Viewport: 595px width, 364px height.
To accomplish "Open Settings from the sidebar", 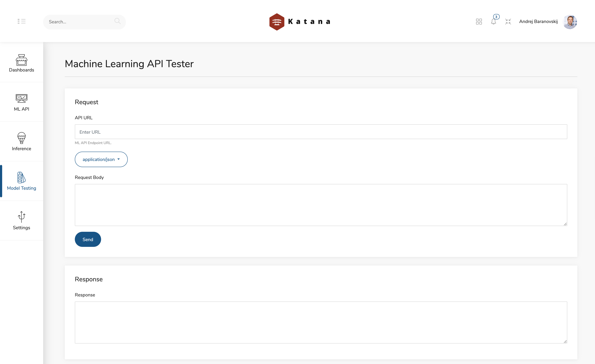I will (x=21, y=220).
